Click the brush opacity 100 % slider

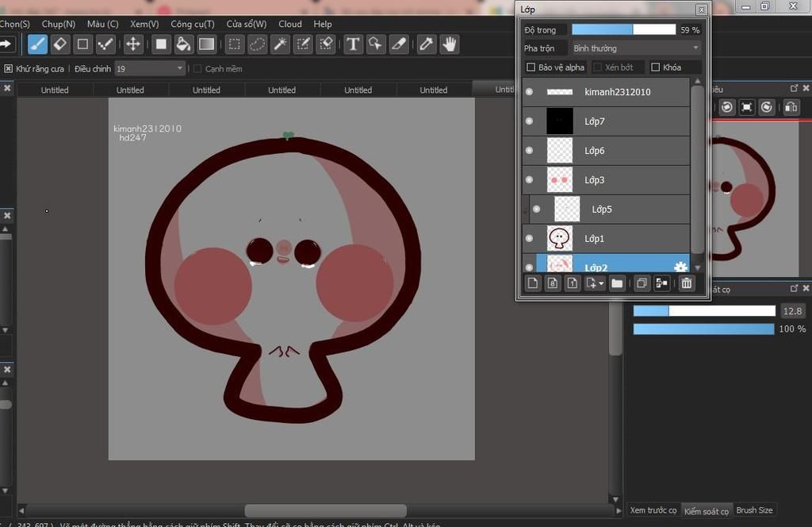tap(704, 329)
